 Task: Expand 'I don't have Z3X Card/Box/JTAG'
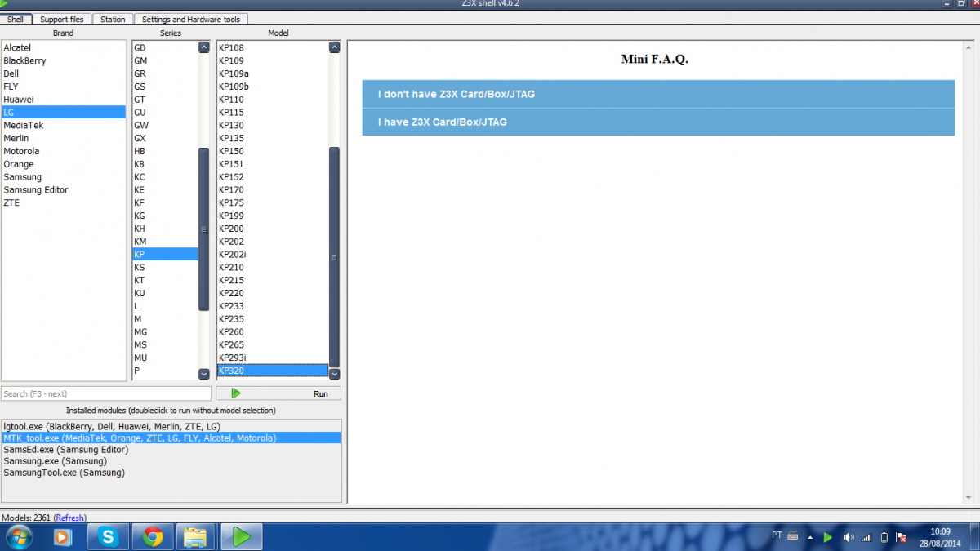tap(658, 94)
